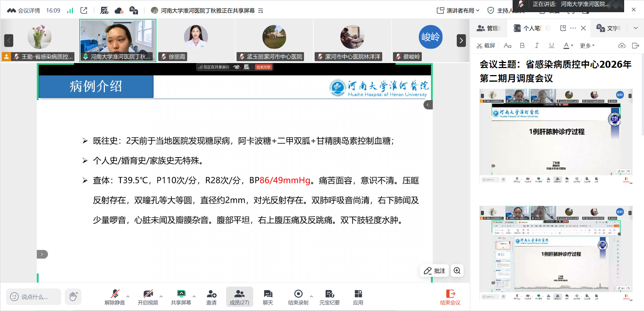Open meeting details (会议详情)

tap(24, 11)
